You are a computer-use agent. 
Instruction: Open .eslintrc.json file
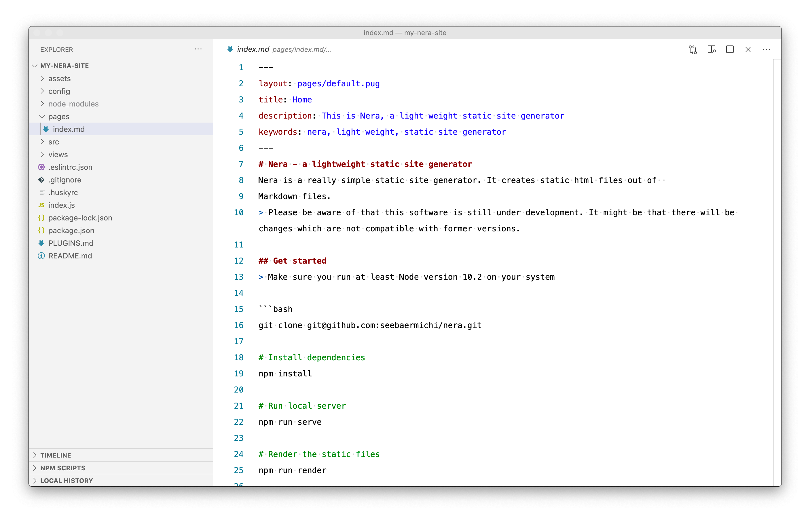click(x=121, y=167)
